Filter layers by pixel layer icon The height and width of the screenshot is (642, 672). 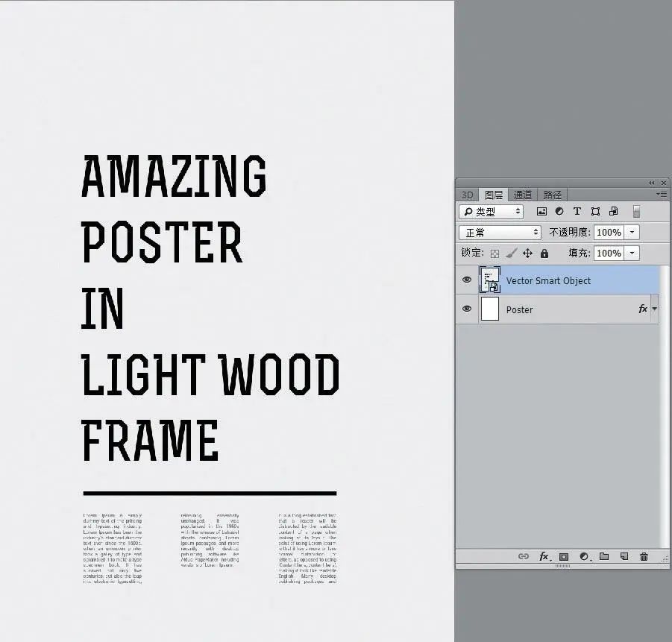tap(541, 211)
